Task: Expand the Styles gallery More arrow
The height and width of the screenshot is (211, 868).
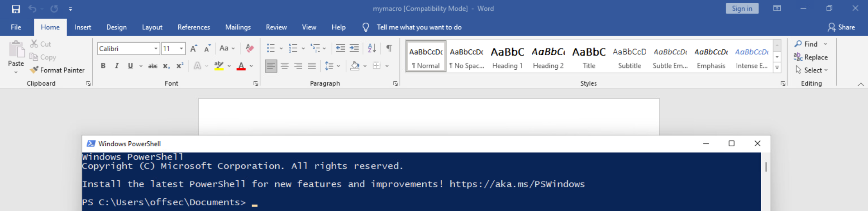Action: pos(777,68)
